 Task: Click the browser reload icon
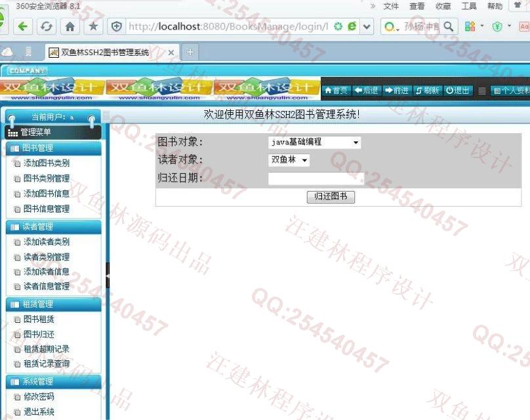click(47, 26)
